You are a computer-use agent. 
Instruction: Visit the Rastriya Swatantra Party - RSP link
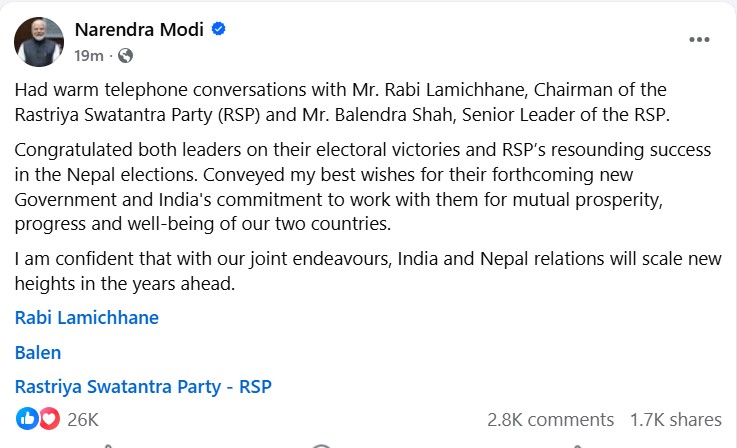click(144, 386)
